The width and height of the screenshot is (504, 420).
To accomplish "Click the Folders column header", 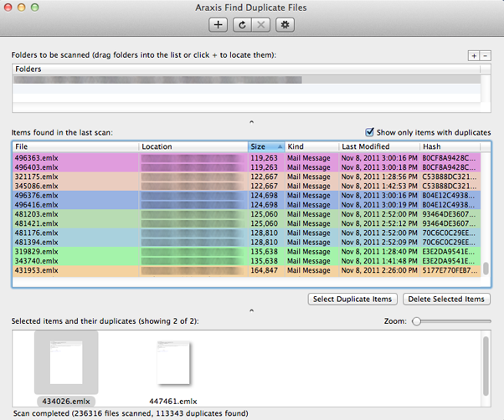I will (x=246, y=69).
